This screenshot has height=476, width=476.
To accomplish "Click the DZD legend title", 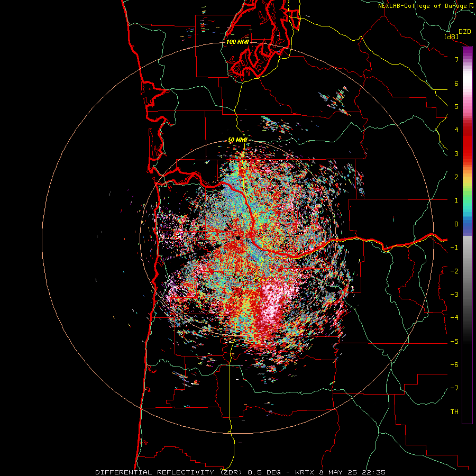I will (x=465, y=32).
